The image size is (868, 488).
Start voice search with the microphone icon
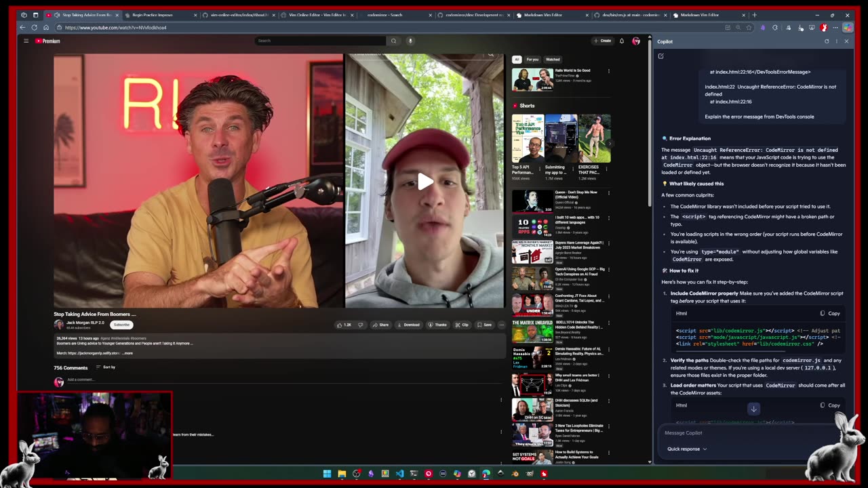click(x=410, y=41)
